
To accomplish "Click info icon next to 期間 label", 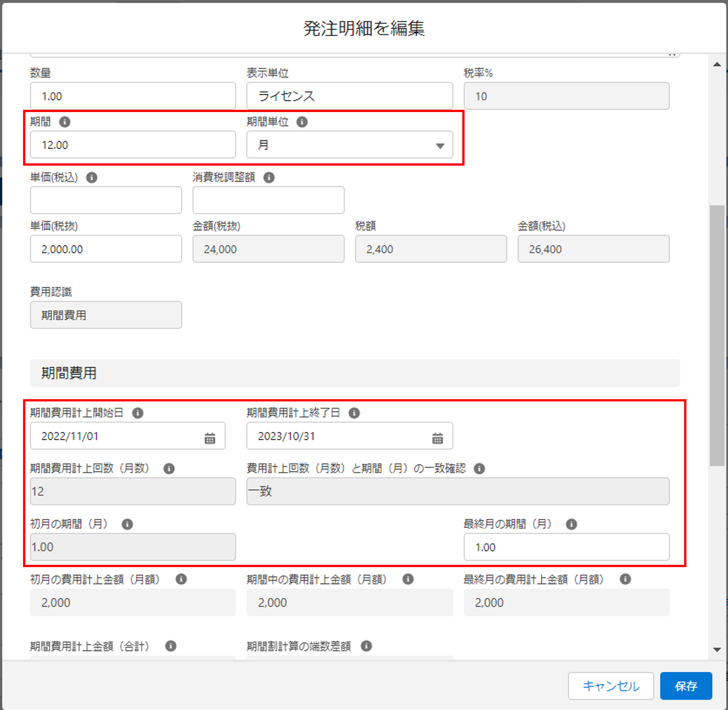I will pyautogui.click(x=65, y=122).
